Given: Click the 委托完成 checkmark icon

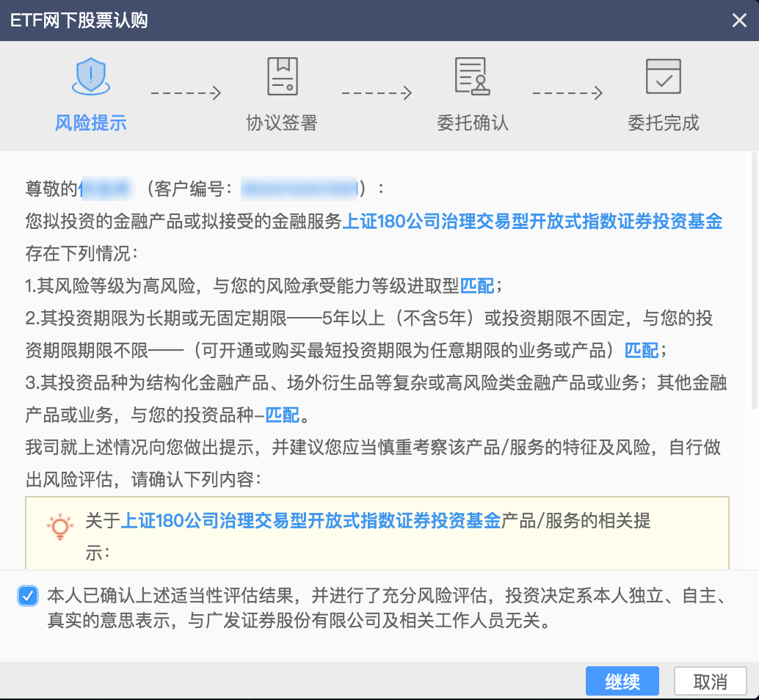Looking at the screenshot, I should [x=663, y=76].
